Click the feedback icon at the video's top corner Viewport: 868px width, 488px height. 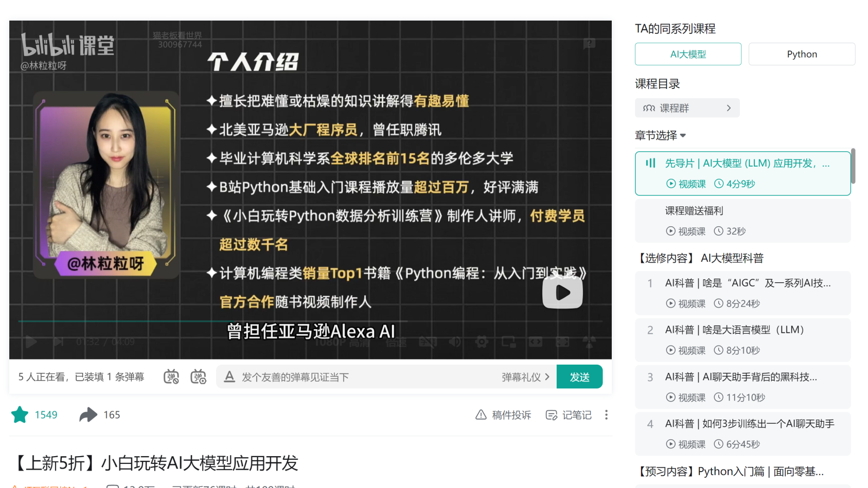[x=589, y=44]
